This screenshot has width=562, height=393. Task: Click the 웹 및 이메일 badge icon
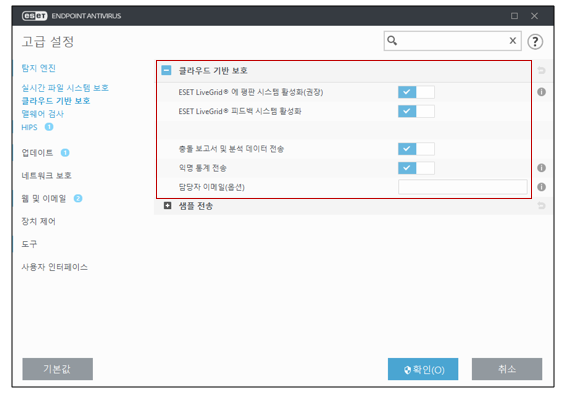pos(78,198)
